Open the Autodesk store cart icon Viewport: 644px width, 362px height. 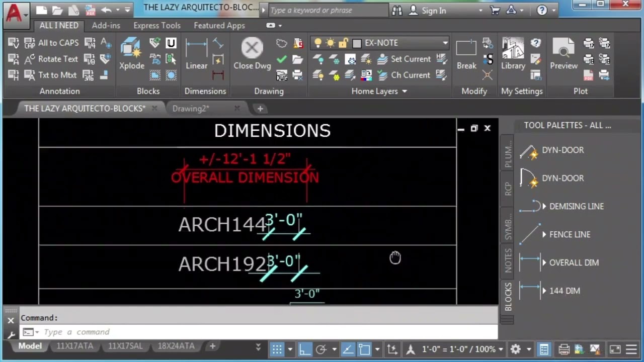(x=495, y=10)
